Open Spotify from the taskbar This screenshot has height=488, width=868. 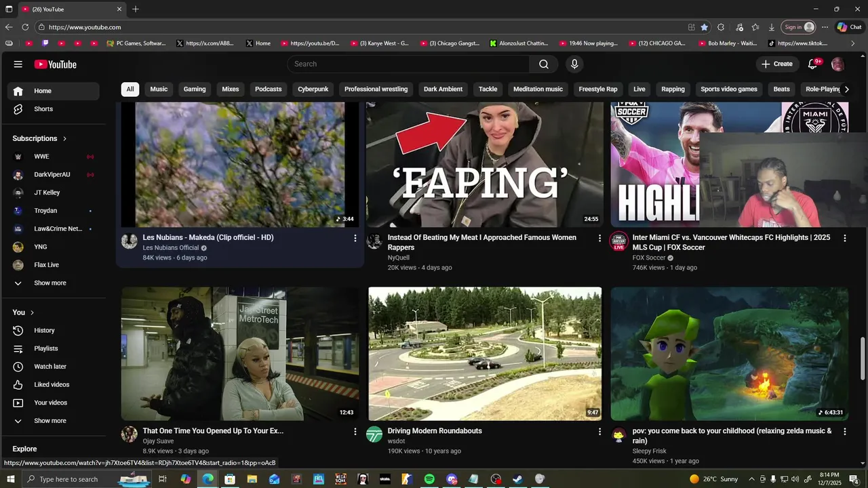pyautogui.click(x=429, y=479)
